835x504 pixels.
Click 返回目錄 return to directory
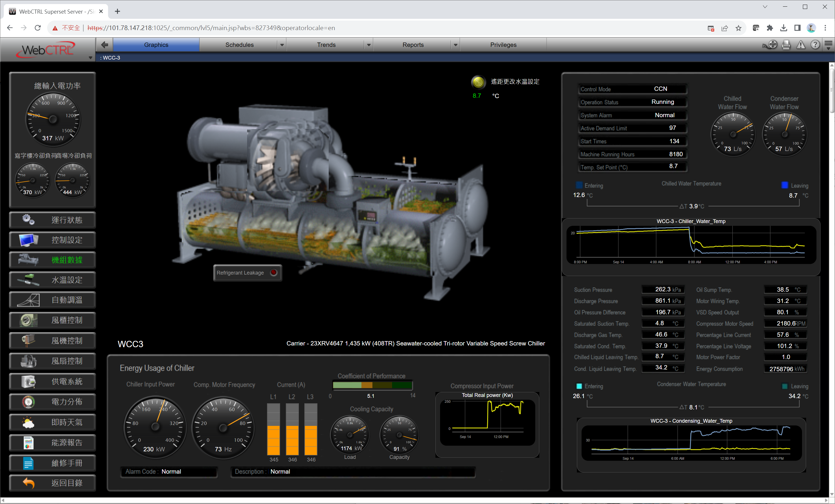pos(53,483)
